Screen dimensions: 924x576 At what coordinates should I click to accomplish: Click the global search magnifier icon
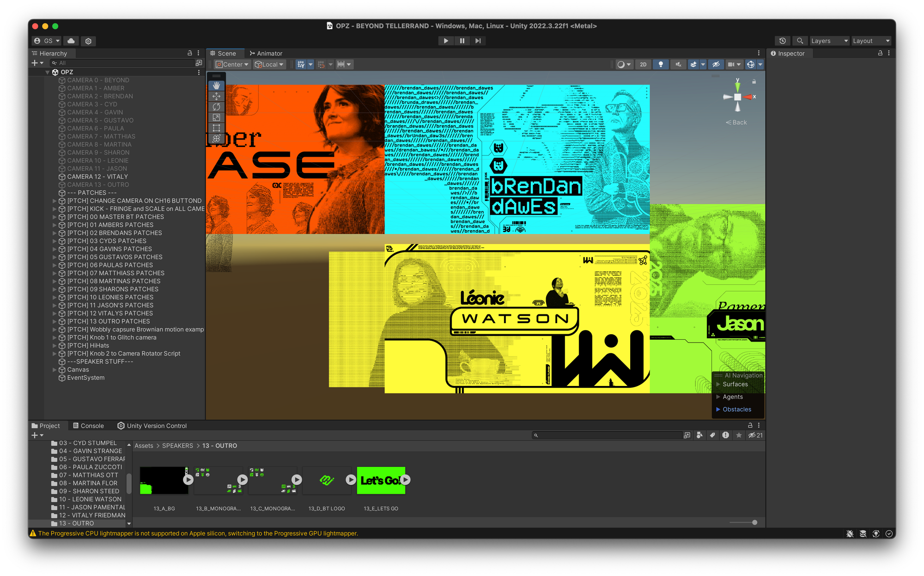coord(800,41)
